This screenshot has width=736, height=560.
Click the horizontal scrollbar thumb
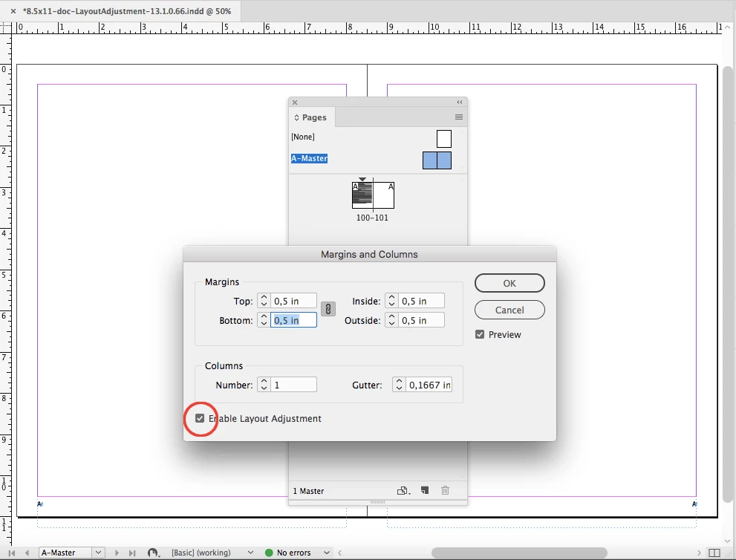pyautogui.click(x=519, y=553)
